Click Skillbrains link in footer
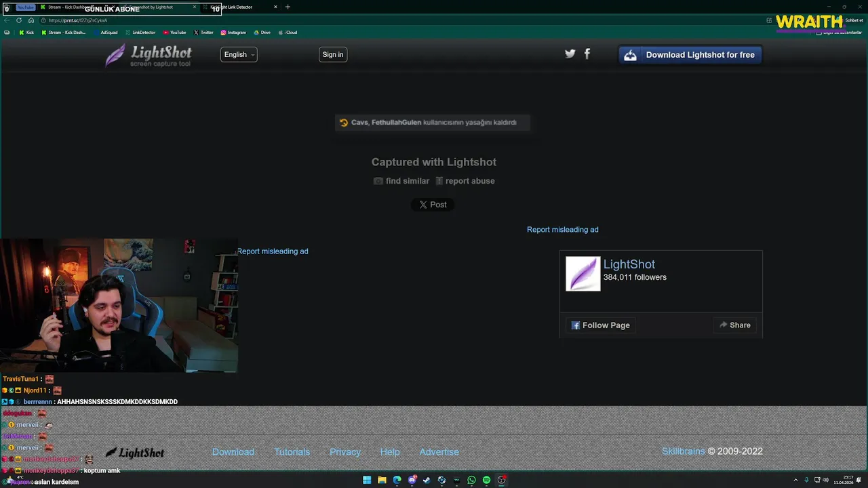868x488 pixels. tap(684, 451)
